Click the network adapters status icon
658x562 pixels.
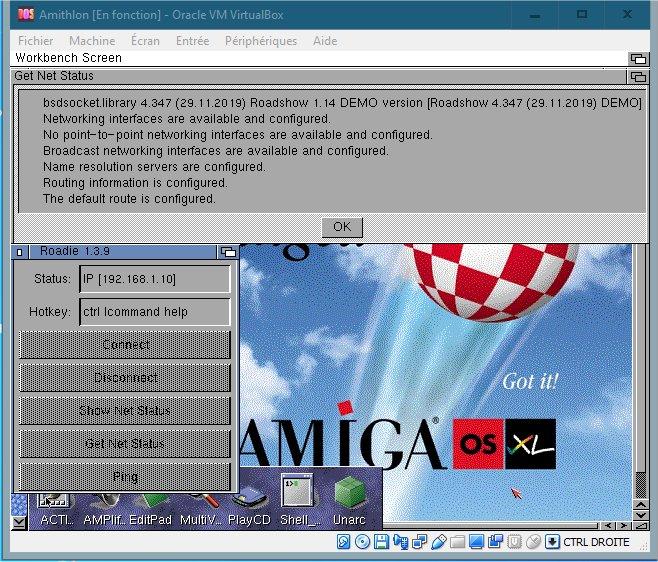(x=419, y=542)
